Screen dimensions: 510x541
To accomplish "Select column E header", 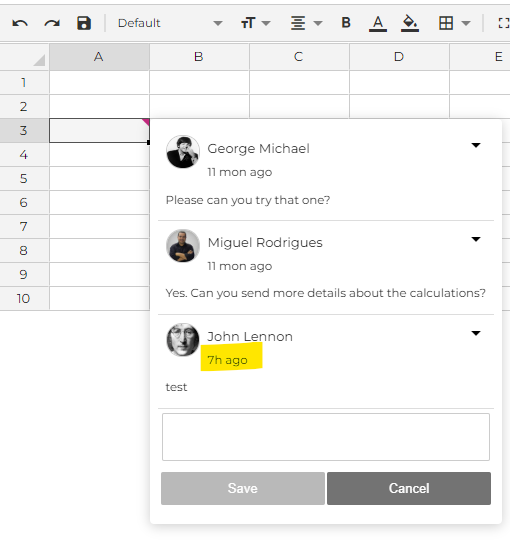I will 480,57.
